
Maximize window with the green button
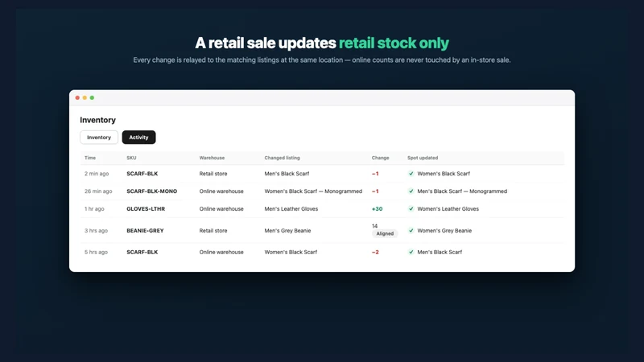tap(92, 97)
